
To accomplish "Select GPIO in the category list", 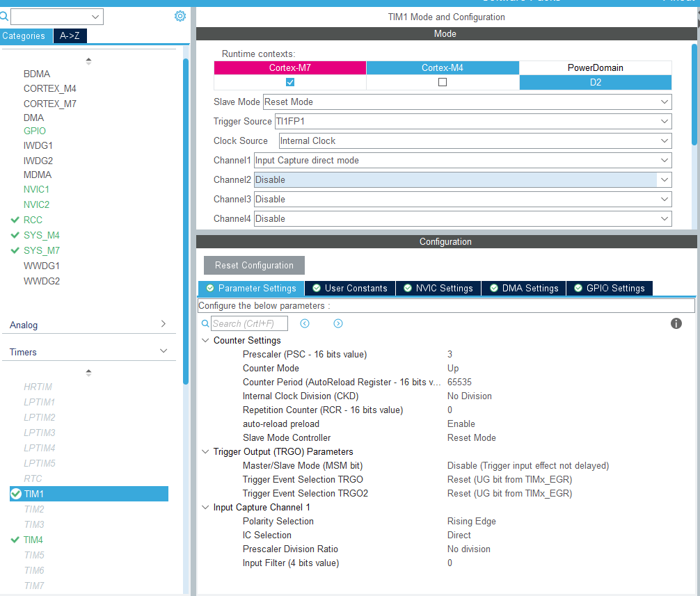I will click(x=35, y=131).
